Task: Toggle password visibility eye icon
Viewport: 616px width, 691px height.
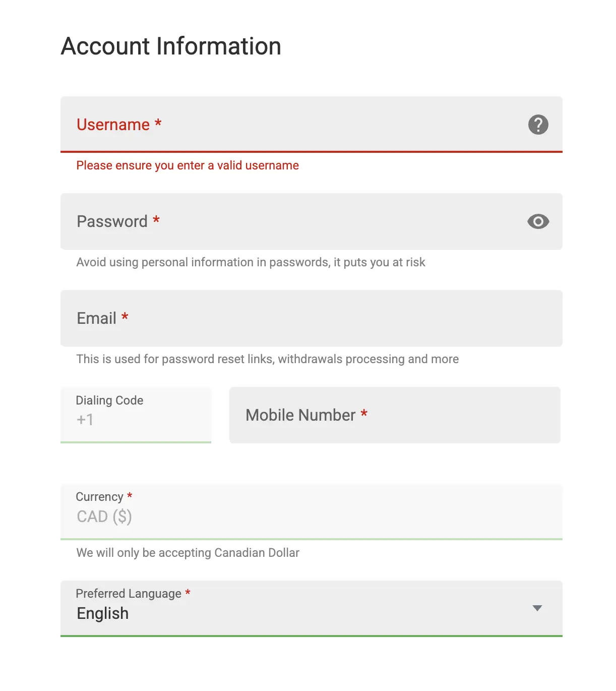Action: click(538, 221)
